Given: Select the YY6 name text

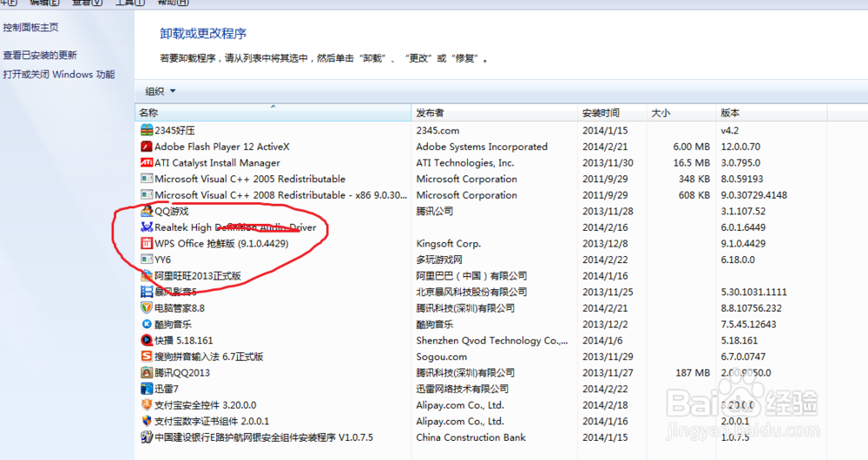Looking at the screenshot, I should pos(163,259).
